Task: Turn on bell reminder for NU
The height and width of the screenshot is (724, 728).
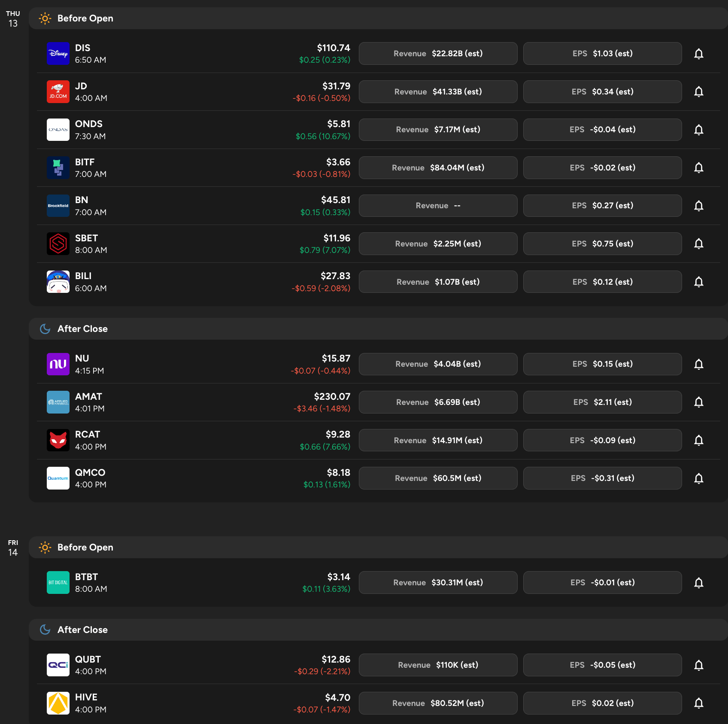Action: point(699,364)
